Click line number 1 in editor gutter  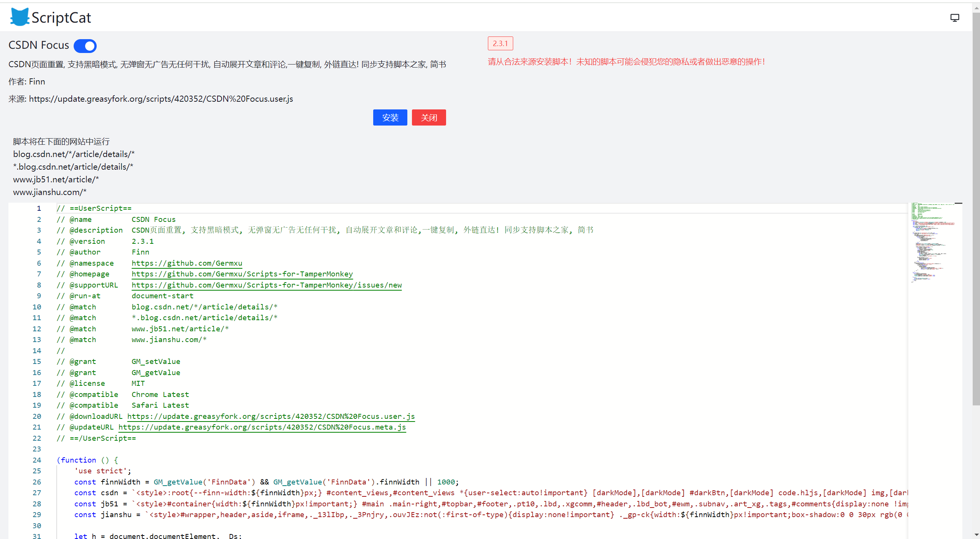[39, 208]
